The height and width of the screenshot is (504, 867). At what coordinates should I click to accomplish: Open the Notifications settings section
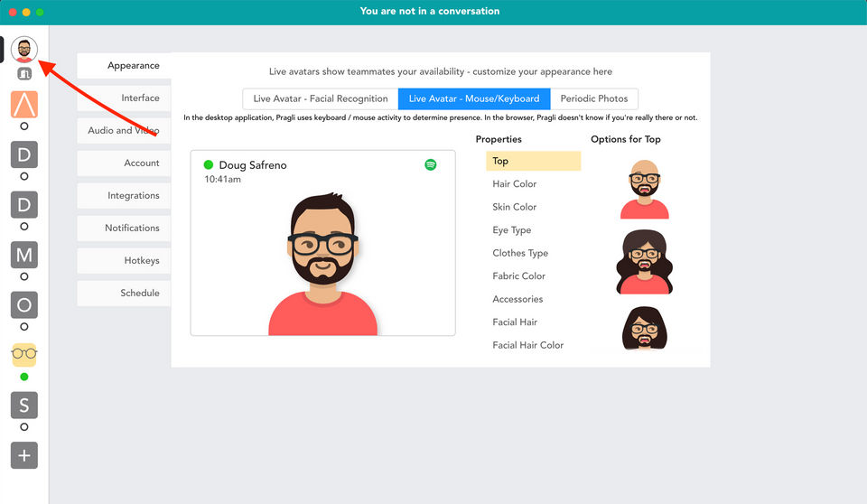[x=124, y=228]
